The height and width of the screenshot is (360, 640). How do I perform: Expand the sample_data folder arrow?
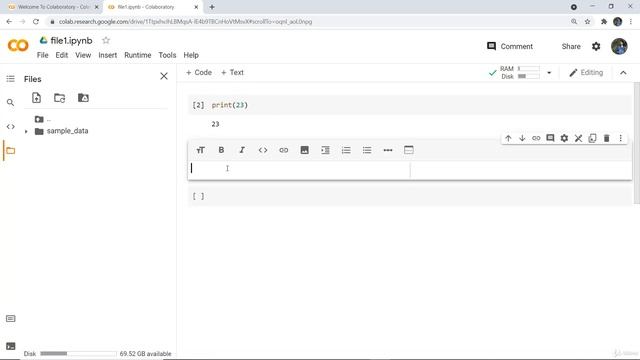[26, 131]
